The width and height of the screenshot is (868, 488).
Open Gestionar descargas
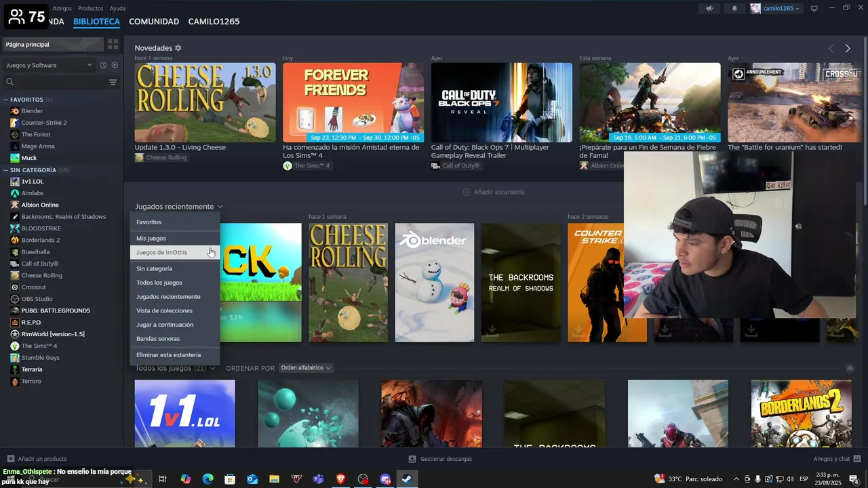pos(440,459)
